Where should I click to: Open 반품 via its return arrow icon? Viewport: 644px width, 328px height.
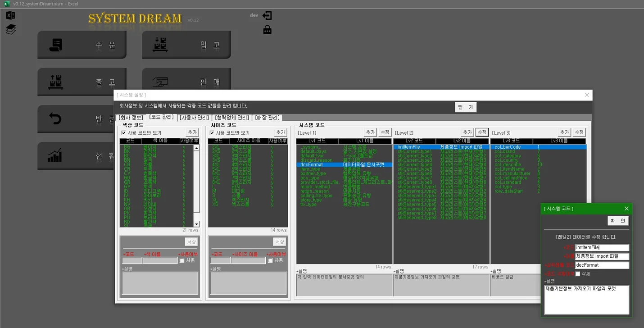coord(55,119)
